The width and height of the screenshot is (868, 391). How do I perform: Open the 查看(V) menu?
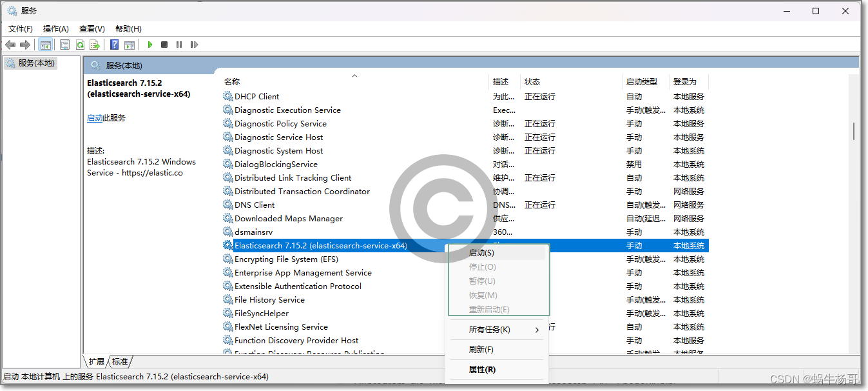tap(91, 28)
